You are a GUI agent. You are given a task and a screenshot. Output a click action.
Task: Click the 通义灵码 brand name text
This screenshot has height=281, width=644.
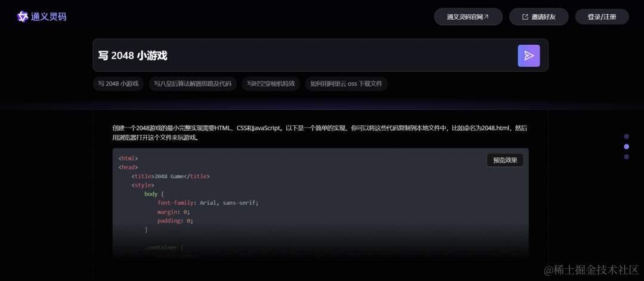click(48, 17)
